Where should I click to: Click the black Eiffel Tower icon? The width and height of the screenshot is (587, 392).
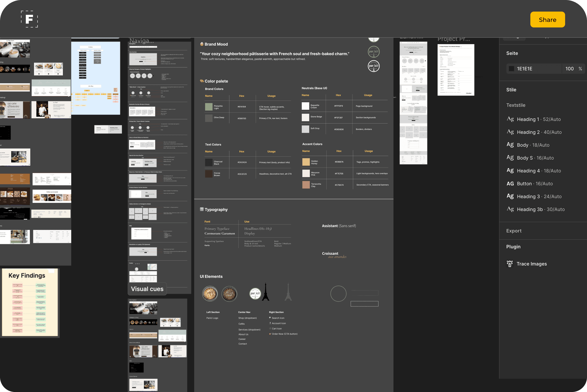(x=265, y=292)
